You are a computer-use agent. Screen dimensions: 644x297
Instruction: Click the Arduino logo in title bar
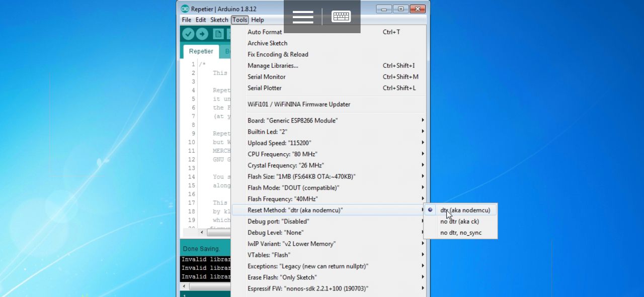pyautogui.click(x=185, y=9)
